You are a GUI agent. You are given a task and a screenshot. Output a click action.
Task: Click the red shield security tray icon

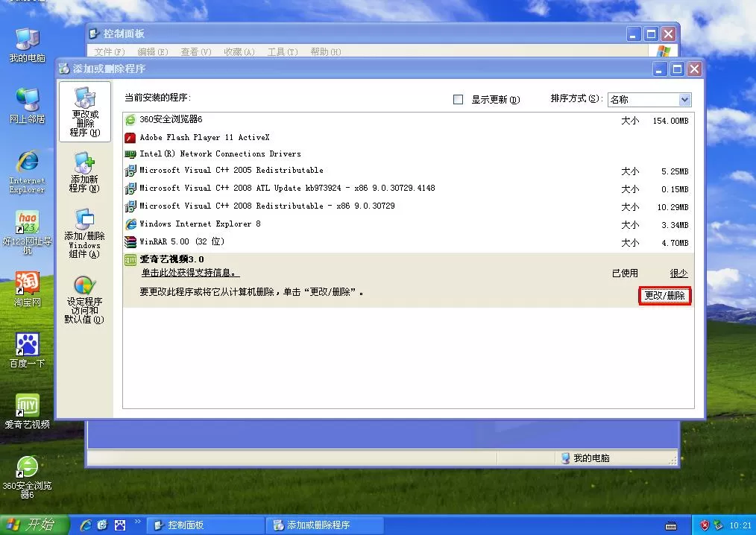pyautogui.click(x=705, y=525)
